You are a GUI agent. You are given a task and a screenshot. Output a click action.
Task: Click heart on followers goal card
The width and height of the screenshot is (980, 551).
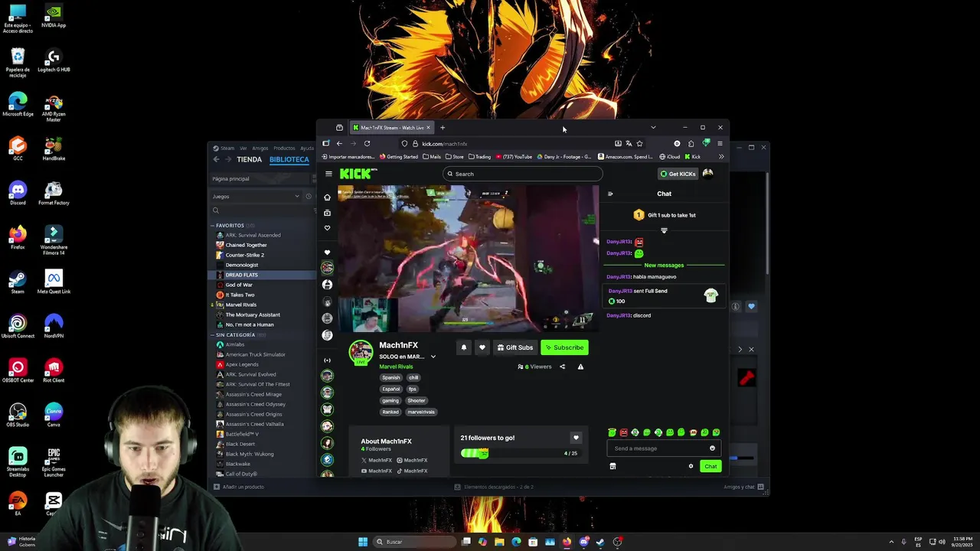tap(576, 438)
